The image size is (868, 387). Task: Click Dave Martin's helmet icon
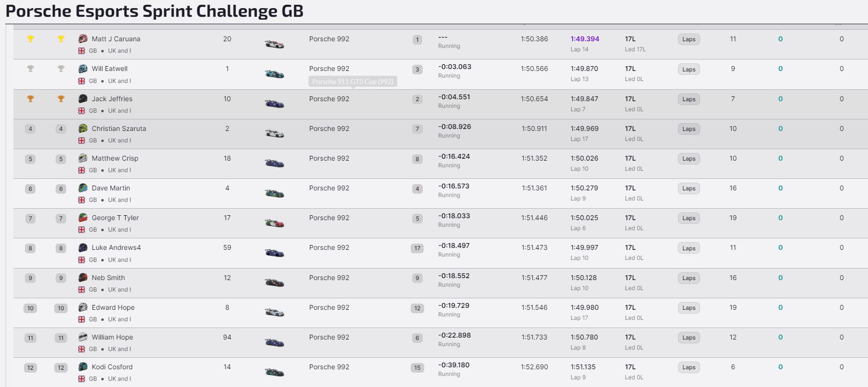click(83, 188)
